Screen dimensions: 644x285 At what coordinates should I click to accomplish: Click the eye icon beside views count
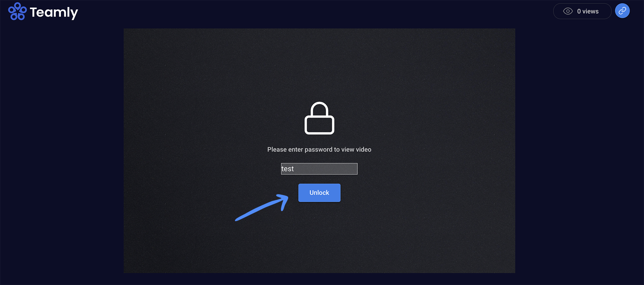pos(568,11)
